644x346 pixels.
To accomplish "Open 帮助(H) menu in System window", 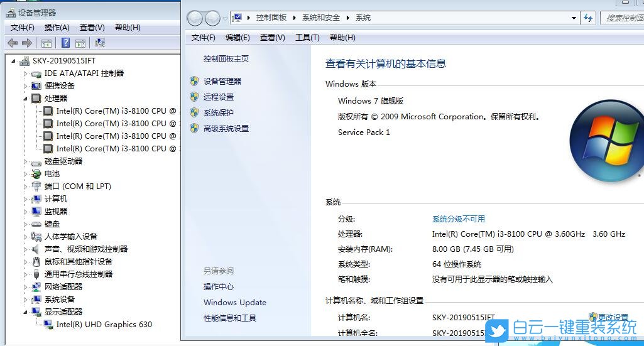I will [342, 38].
